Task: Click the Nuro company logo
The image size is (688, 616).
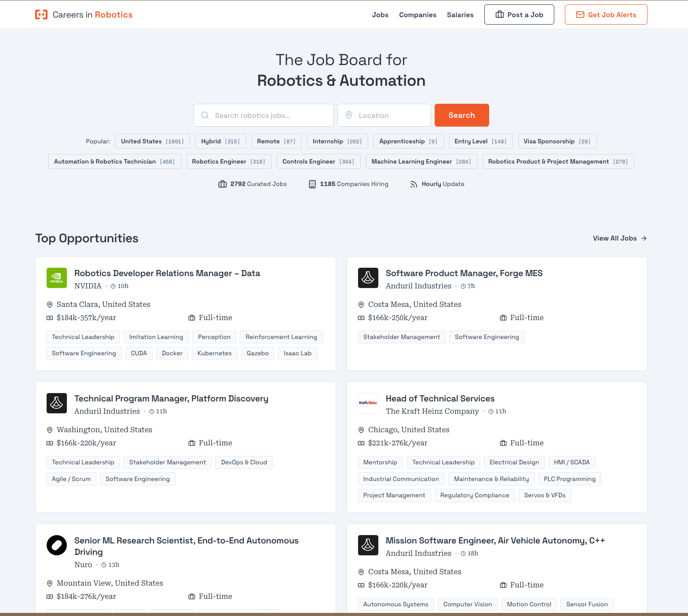Action: pos(56,545)
